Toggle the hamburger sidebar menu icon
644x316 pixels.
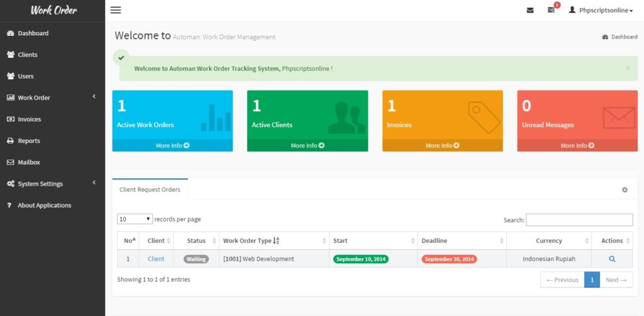point(116,10)
